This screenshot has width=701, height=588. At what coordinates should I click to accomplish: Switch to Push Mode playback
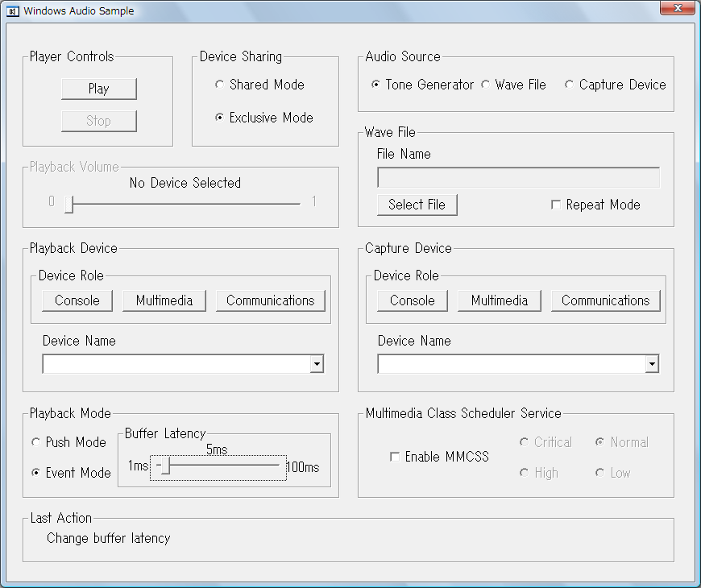tap(35, 442)
